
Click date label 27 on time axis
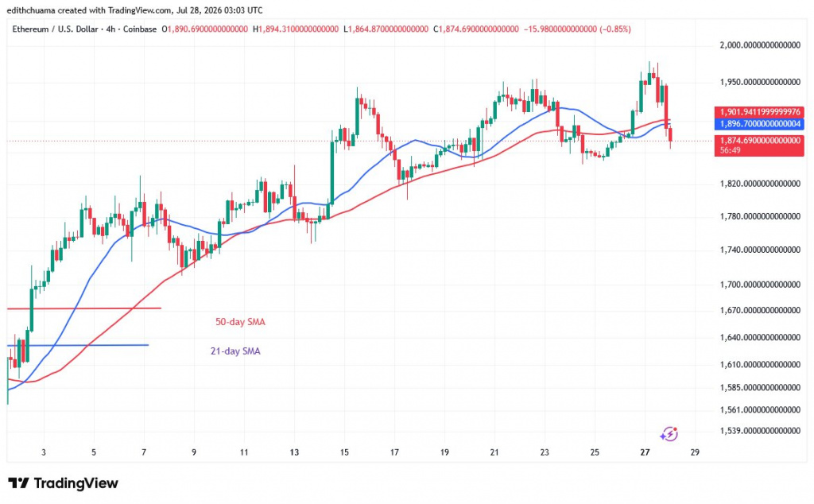point(645,452)
